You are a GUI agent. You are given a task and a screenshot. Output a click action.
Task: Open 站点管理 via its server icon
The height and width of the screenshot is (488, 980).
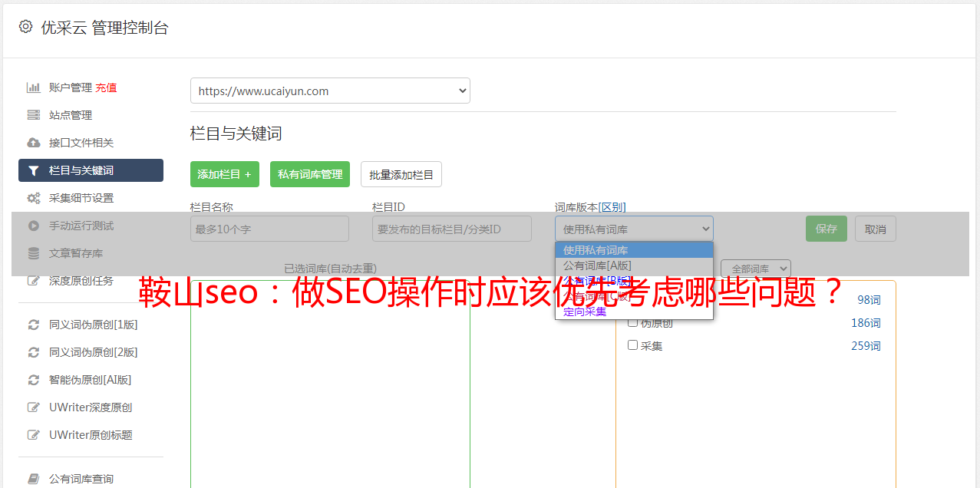pos(34,115)
